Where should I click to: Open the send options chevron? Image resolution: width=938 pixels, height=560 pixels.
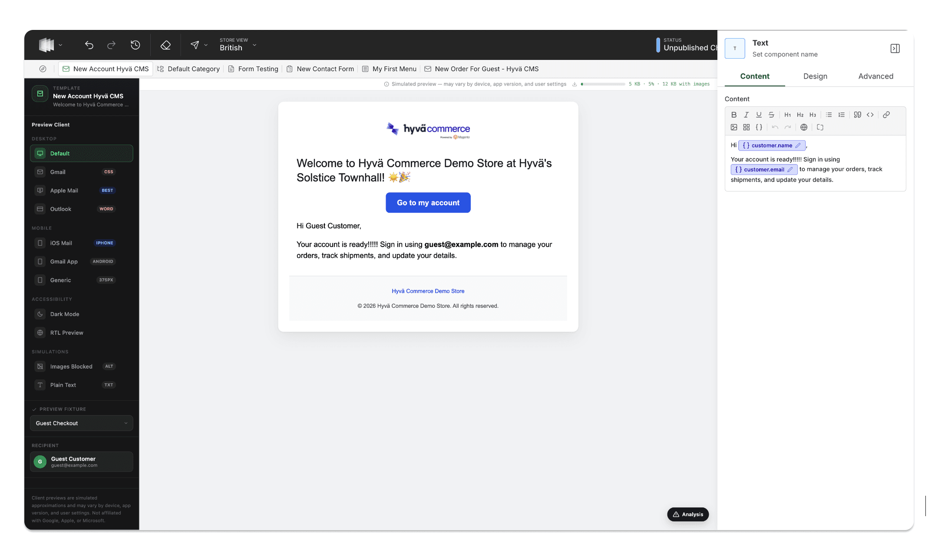coord(206,45)
